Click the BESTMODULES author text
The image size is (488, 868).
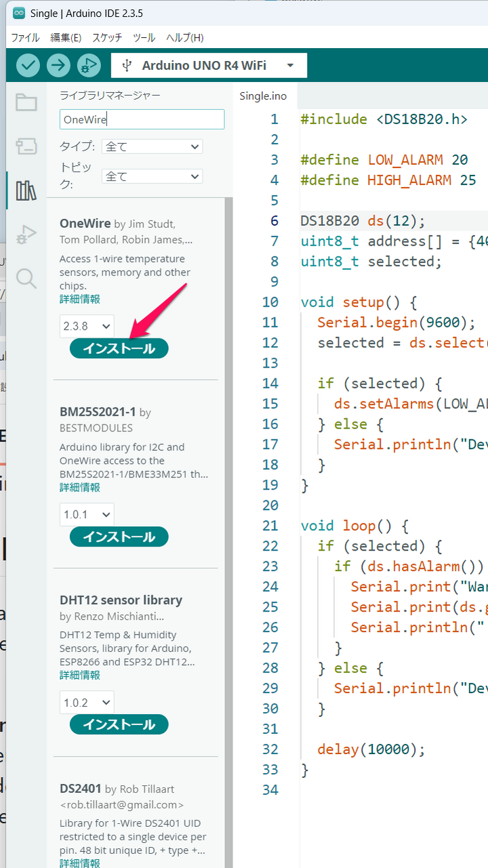pyautogui.click(x=96, y=428)
